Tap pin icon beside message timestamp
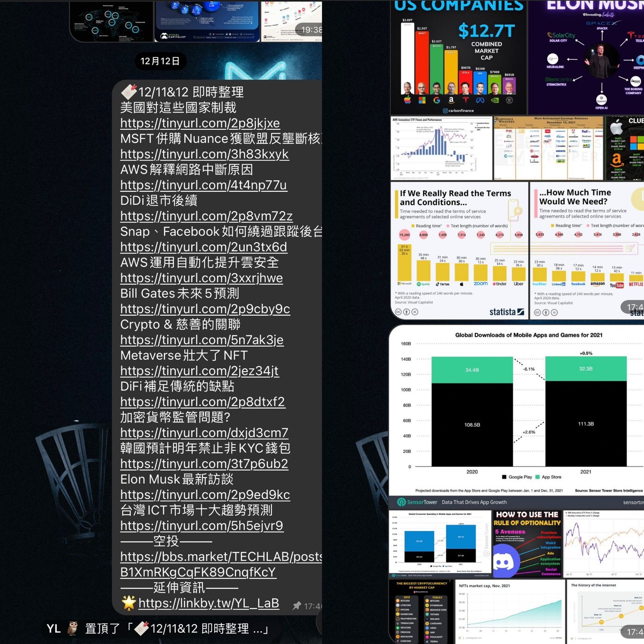Viewport: 644px width, 644px height. 297,606
